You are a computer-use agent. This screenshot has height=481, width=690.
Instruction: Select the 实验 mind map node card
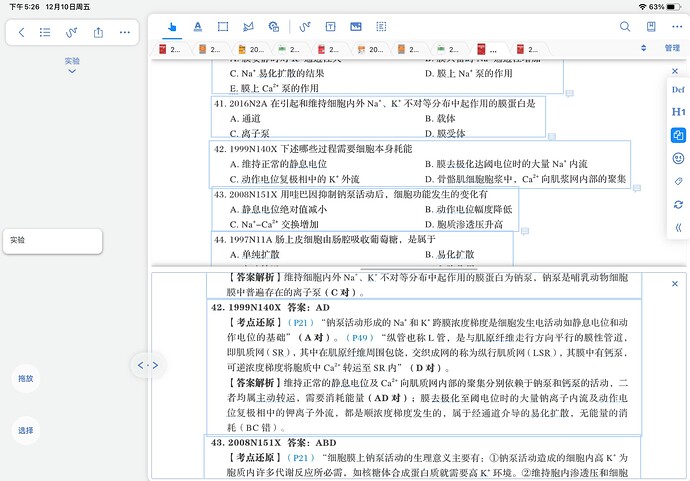53,241
